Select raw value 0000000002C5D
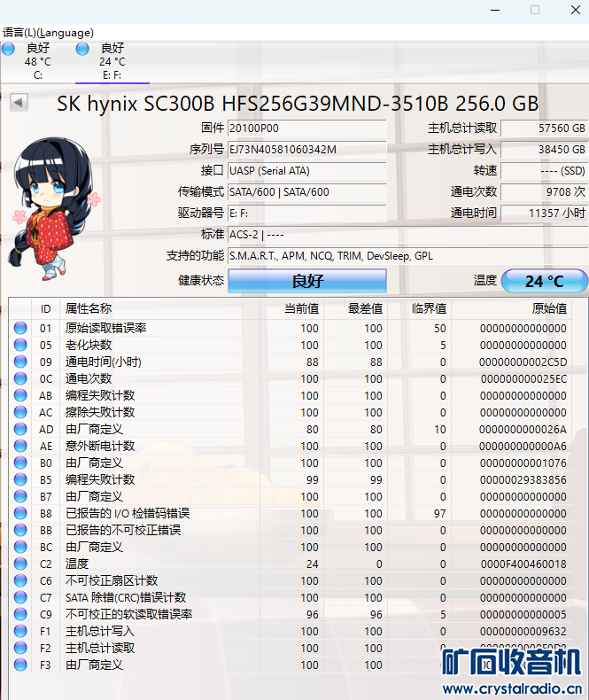Viewport: 589px width, 700px height. pyautogui.click(x=523, y=362)
